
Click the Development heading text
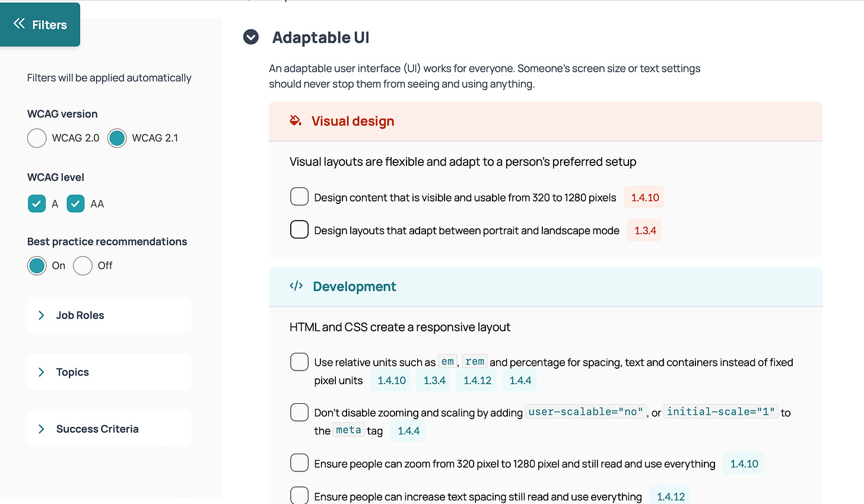[x=354, y=286]
